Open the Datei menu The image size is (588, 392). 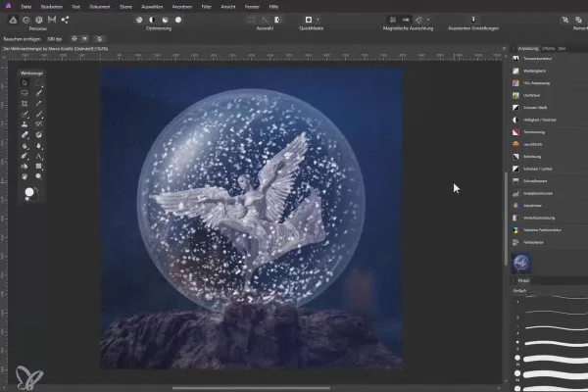click(26, 7)
